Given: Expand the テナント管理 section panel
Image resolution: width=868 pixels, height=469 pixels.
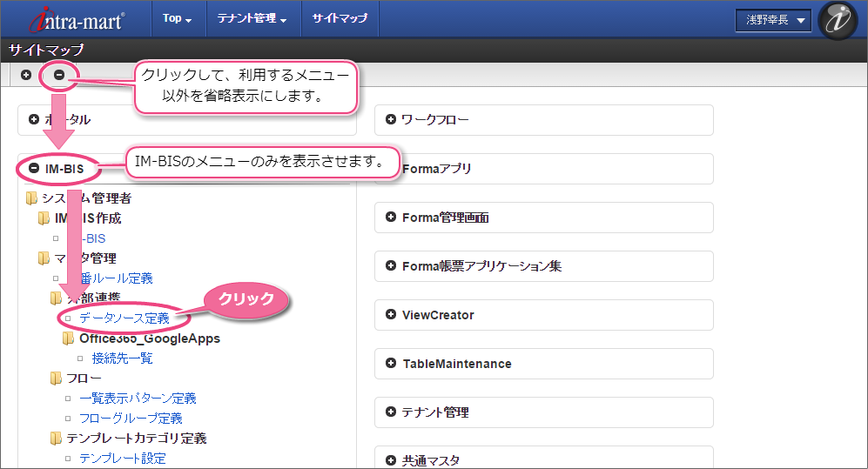Looking at the screenshot, I should pos(391,412).
